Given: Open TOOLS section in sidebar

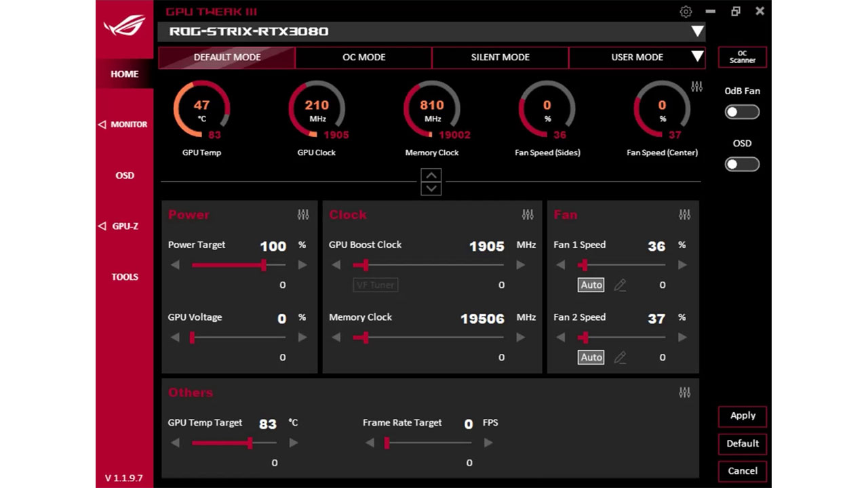Looking at the screenshot, I should pyautogui.click(x=125, y=277).
